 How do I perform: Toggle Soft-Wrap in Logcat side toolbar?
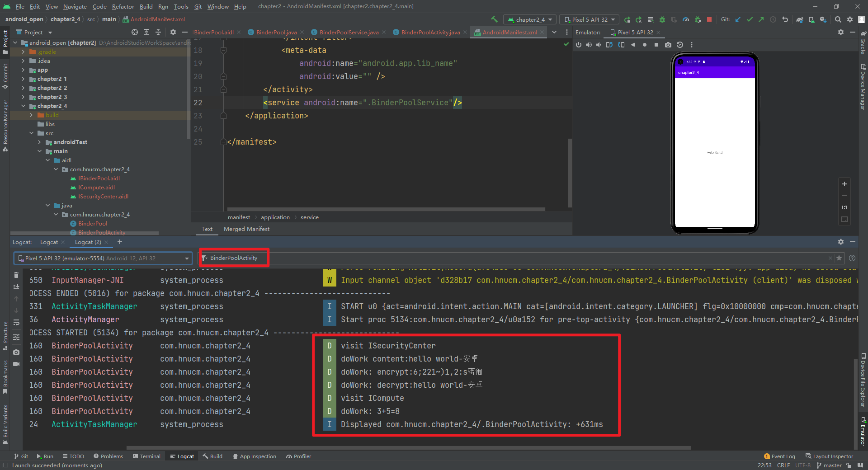click(16, 322)
